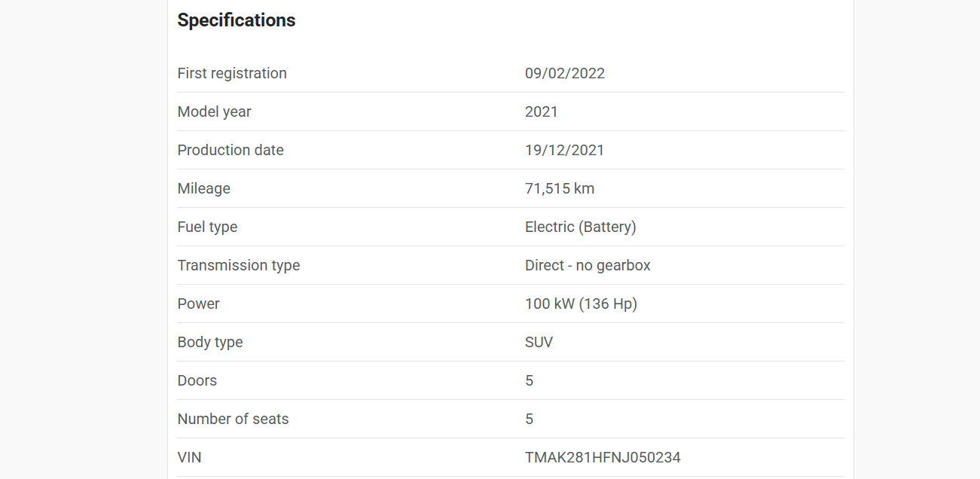980x479 pixels.
Task: Click the Production date value 19/12/2021
Action: [565, 150]
